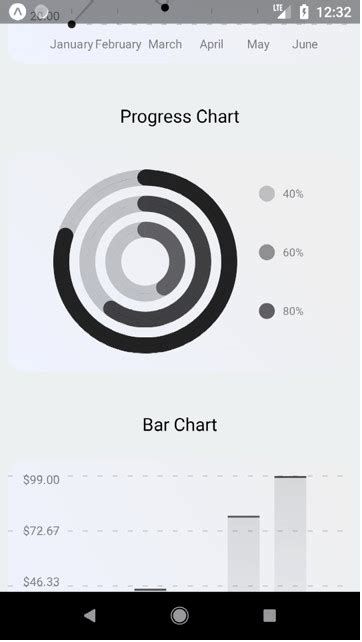Tap the recent apps square button
Image resolution: width=362 pixels, height=642 pixels.
click(269, 615)
